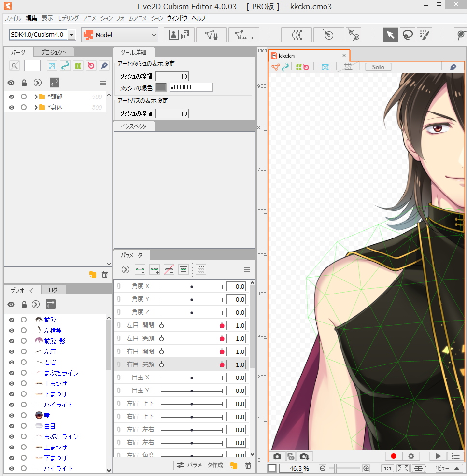Click the 角度 X parameter slider

tap(192, 287)
